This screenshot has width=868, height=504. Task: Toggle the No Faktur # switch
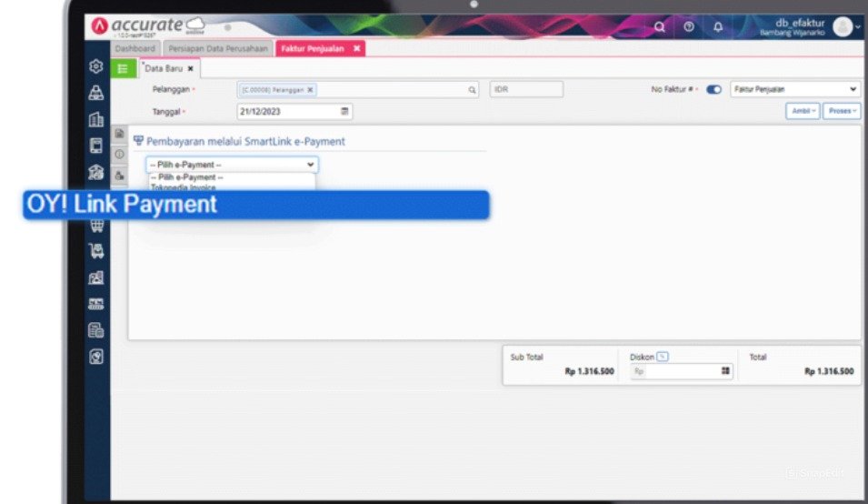tap(713, 89)
